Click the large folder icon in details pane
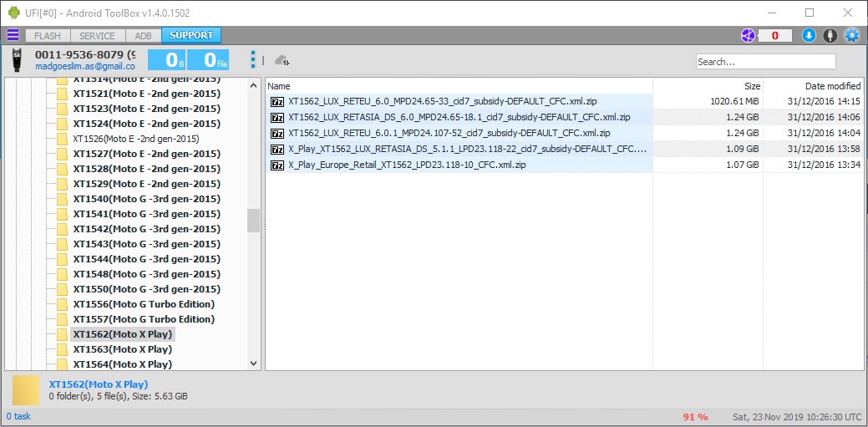This screenshot has height=427, width=868. pos(25,390)
